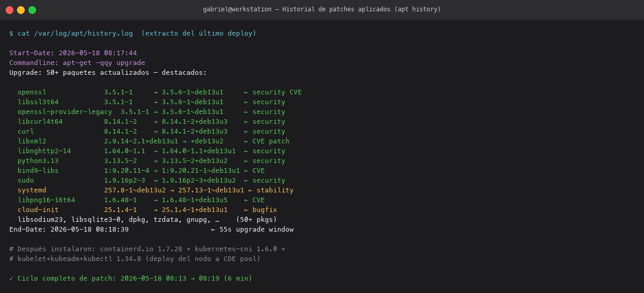Click the 'cloud-init' package name
The image size is (644, 293).
coord(38,210)
